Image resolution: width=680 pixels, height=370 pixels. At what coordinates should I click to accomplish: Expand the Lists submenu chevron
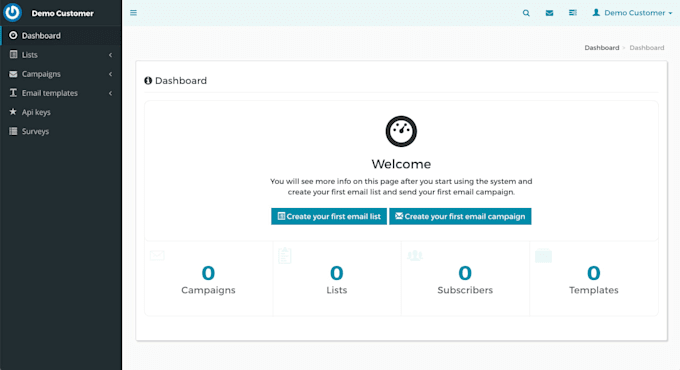pyautogui.click(x=111, y=55)
